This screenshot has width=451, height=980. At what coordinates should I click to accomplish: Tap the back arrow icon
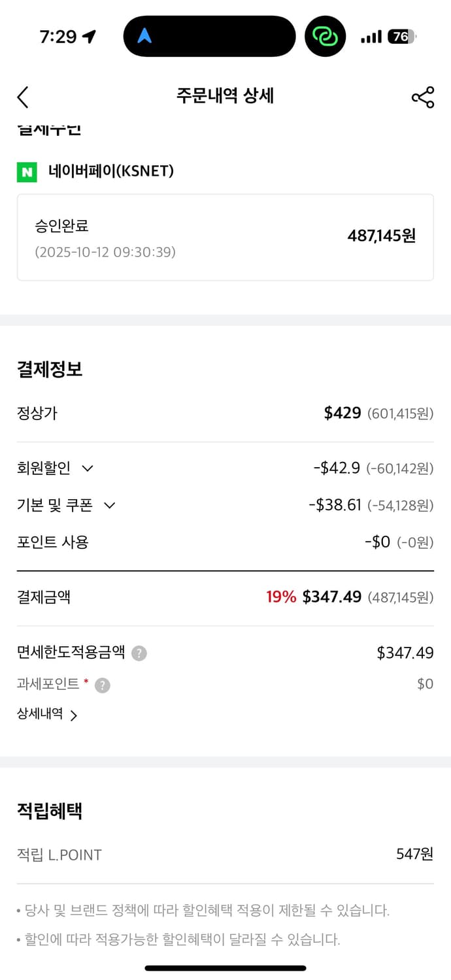tap(24, 97)
